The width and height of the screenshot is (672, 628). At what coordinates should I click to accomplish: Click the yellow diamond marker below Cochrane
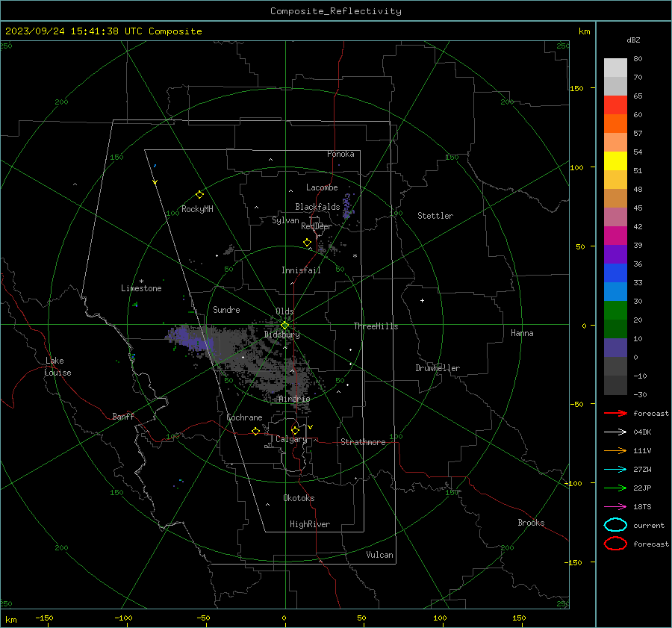[x=256, y=432]
